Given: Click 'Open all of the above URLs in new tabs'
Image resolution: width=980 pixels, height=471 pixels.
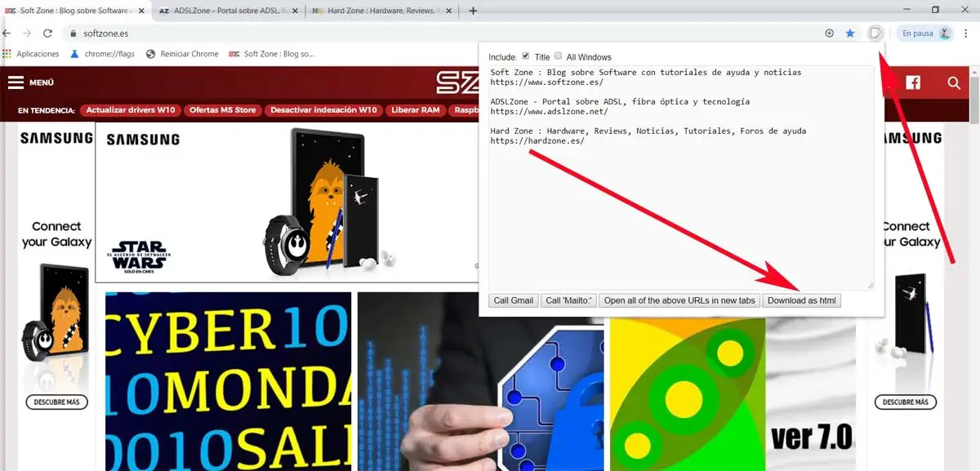Looking at the screenshot, I should tap(679, 300).
